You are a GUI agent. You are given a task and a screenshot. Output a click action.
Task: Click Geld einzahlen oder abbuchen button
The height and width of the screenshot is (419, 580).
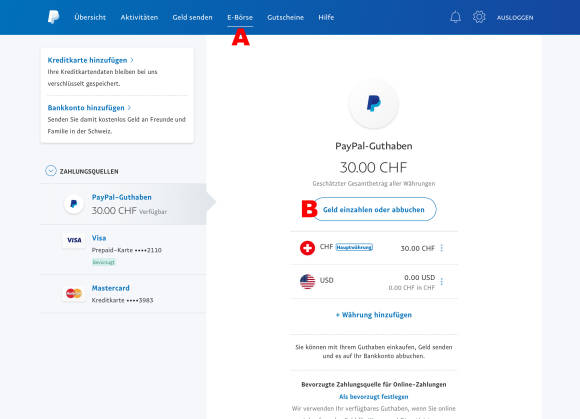coord(374,209)
